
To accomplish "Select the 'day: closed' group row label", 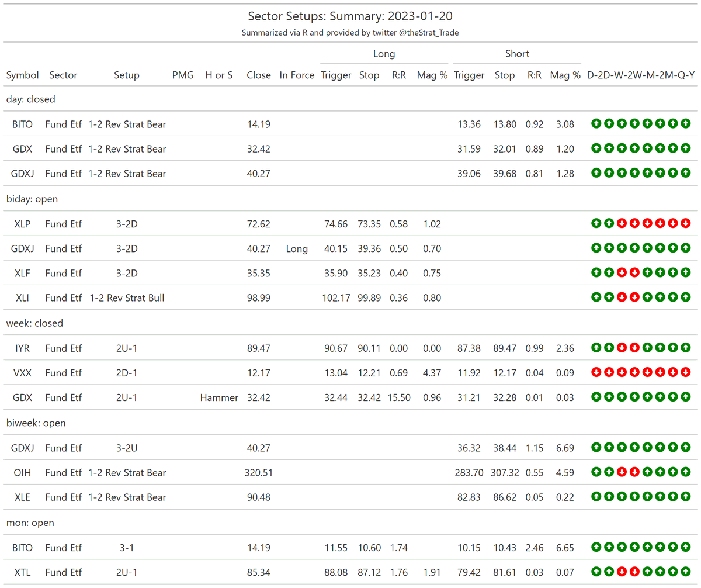I will [x=31, y=99].
